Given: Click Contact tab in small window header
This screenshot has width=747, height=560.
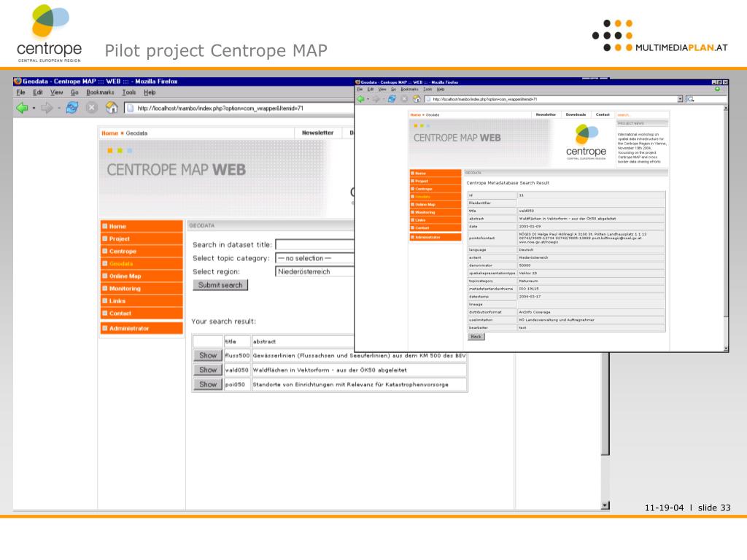Looking at the screenshot, I should point(603,114).
